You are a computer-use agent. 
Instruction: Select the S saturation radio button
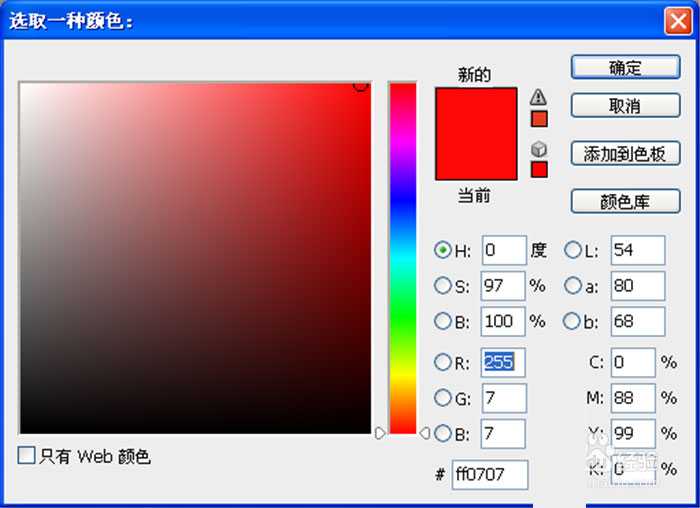pyautogui.click(x=442, y=285)
